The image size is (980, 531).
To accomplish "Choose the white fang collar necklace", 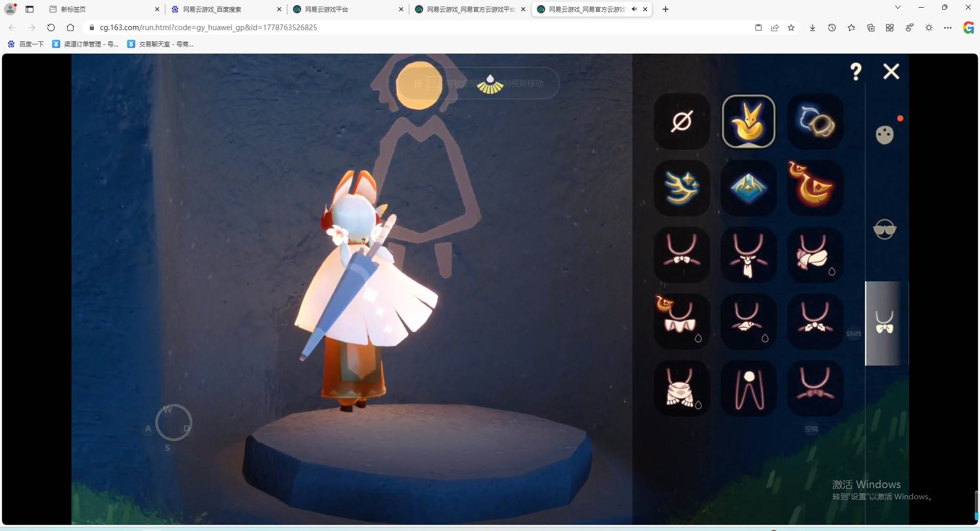I will coord(682,322).
